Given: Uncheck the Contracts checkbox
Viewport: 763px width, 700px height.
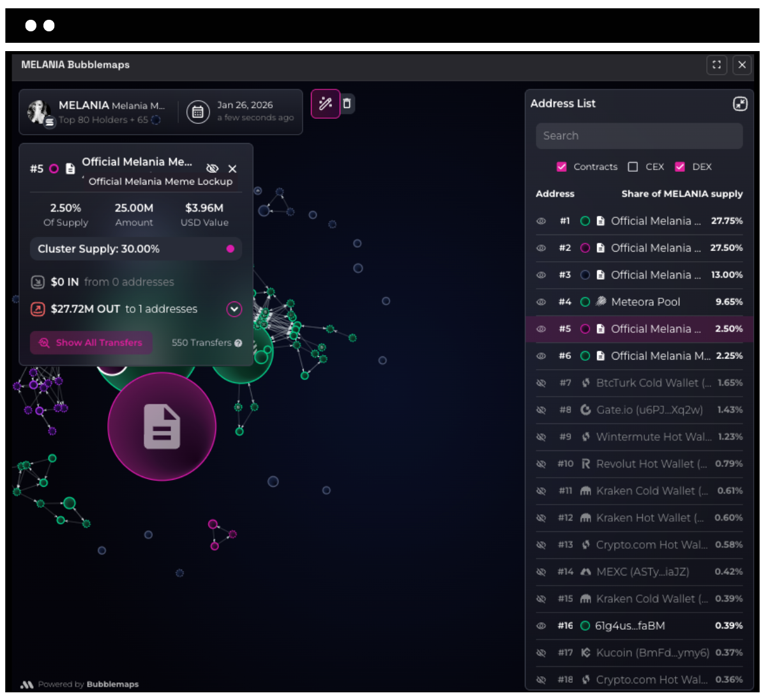Looking at the screenshot, I should tap(561, 167).
